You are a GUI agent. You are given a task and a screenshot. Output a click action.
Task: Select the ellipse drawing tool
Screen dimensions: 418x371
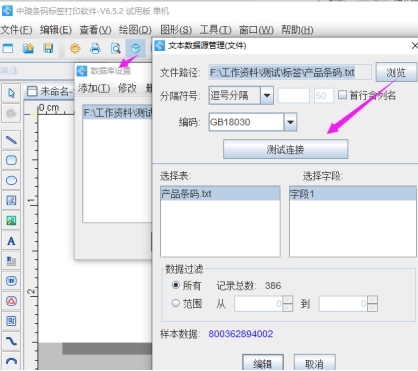click(11, 180)
